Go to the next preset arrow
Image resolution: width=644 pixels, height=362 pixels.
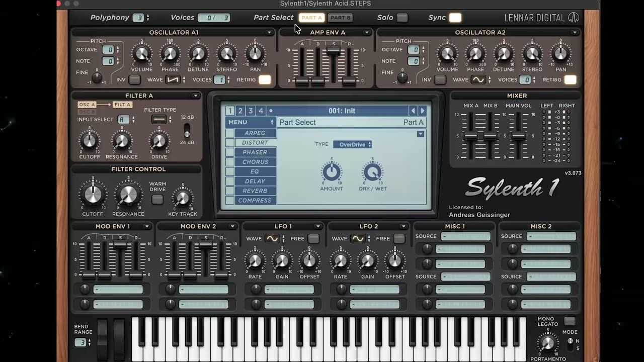click(423, 111)
